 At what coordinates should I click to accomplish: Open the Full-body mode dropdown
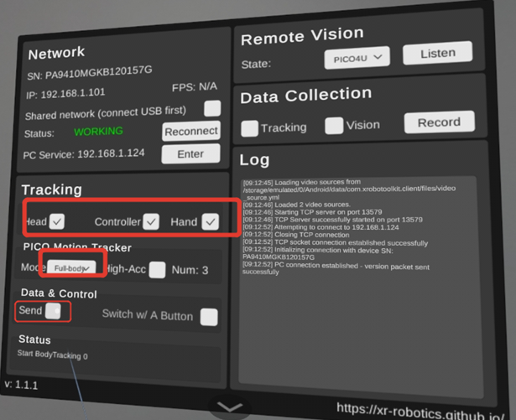click(x=72, y=267)
